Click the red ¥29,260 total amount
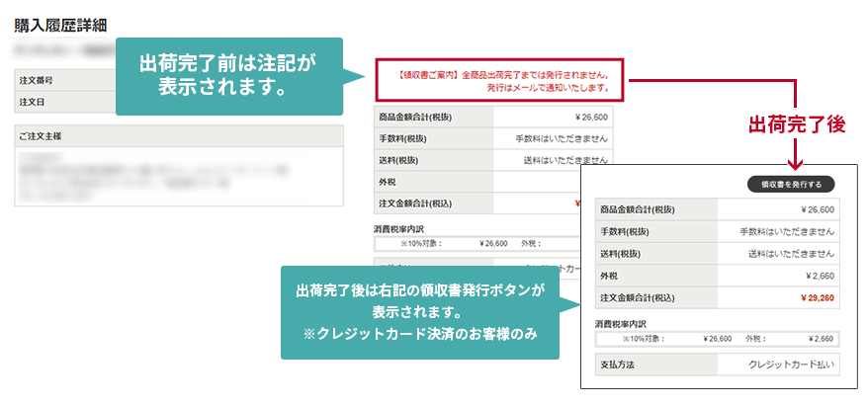Image resolution: width=868 pixels, height=407 pixels. click(x=817, y=296)
